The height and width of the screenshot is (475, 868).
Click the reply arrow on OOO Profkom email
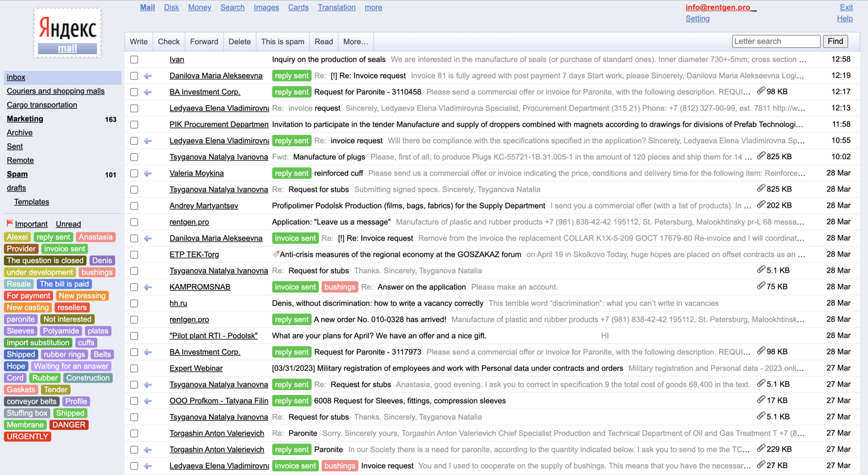point(148,401)
